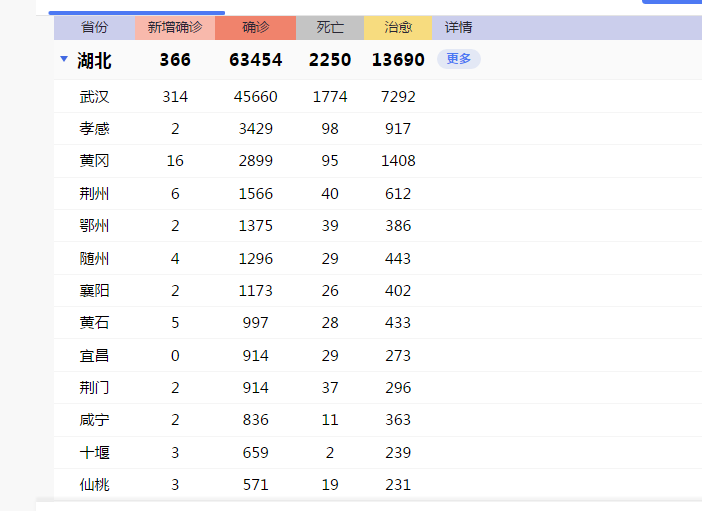Click the yellow 治愈 column header
Image resolution: width=702 pixels, height=511 pixels.
pos(397,27)
